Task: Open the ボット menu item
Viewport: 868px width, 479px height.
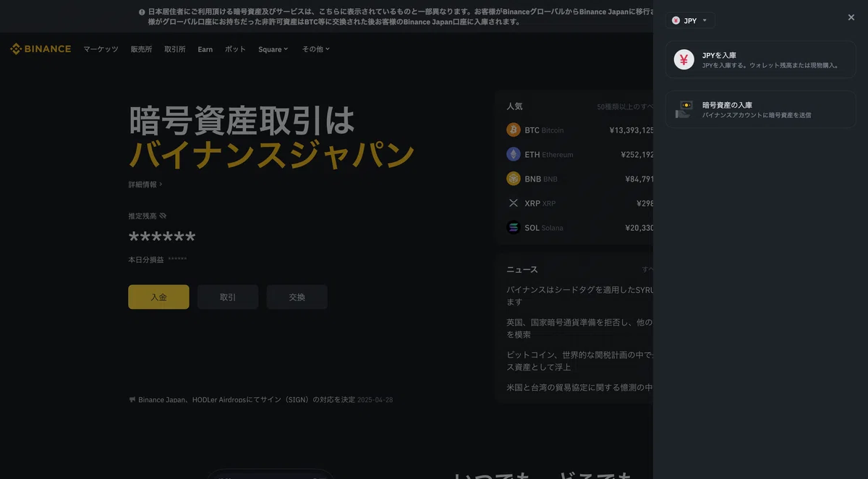Action: 235,49
